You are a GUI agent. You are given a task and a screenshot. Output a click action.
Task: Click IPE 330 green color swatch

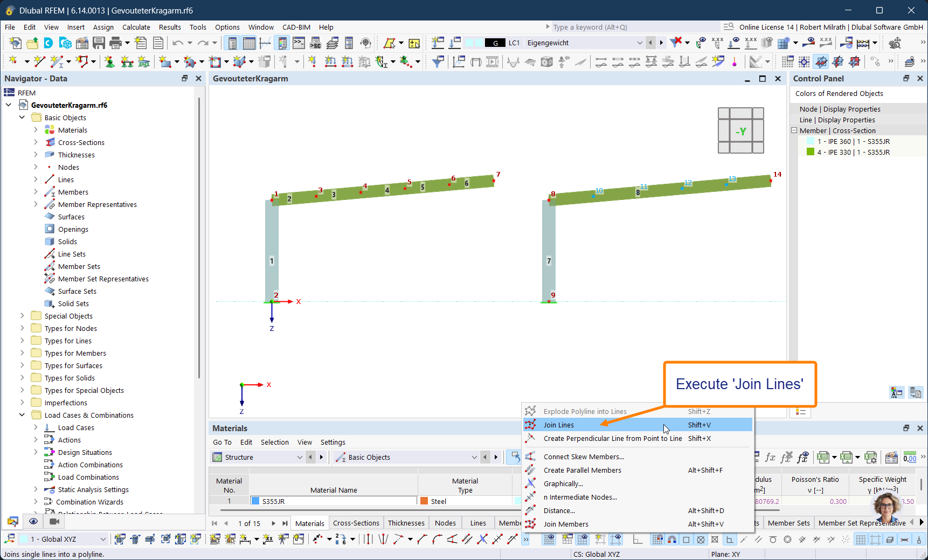[x=811, y=152]
